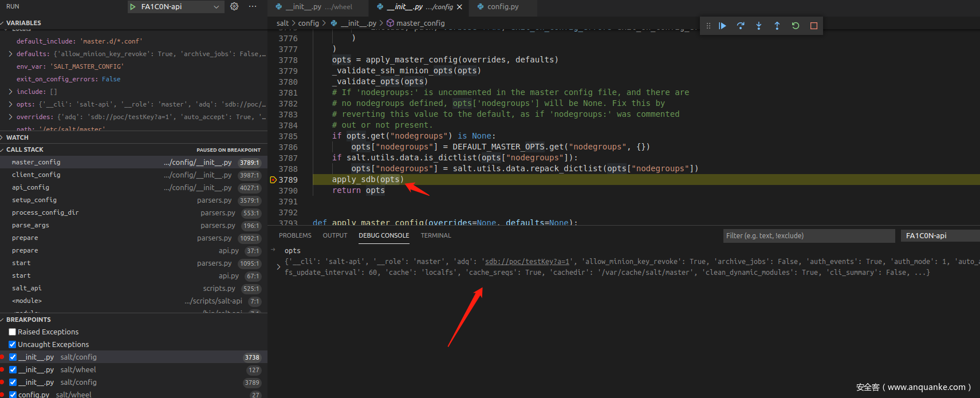Open launch.json with the gear icon

pos(234,6)
